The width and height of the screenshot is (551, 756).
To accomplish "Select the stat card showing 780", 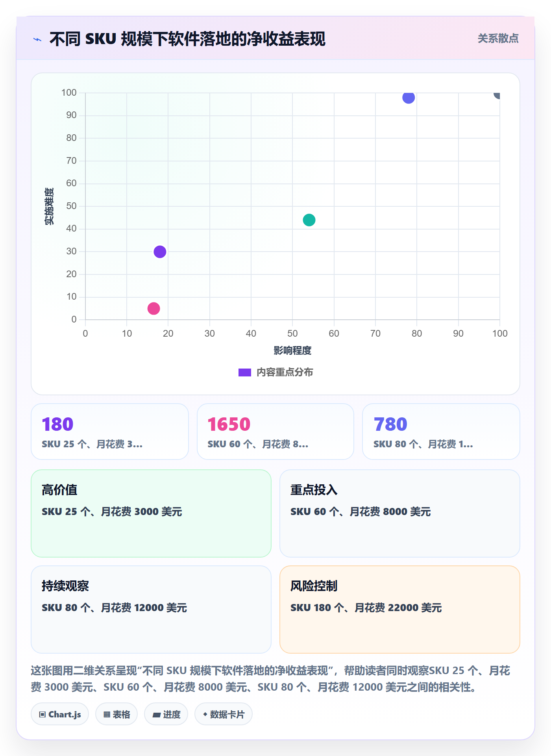I will pos(441,432).
